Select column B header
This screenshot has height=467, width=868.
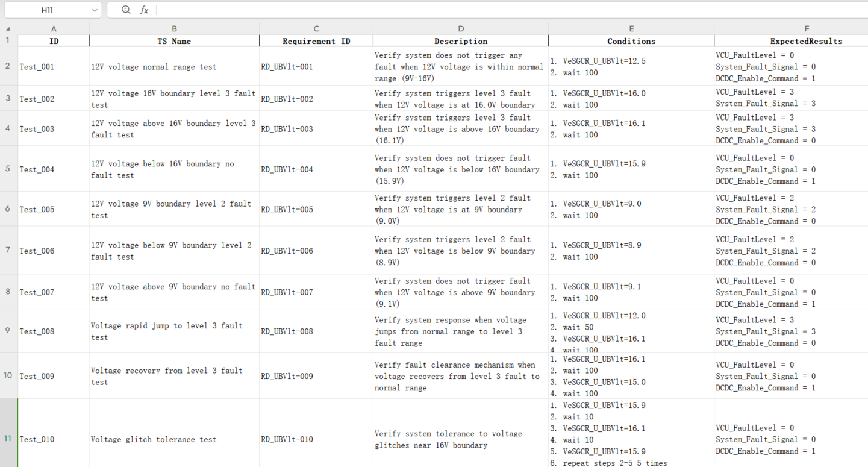pyautogui.click(x=174, y=29)
